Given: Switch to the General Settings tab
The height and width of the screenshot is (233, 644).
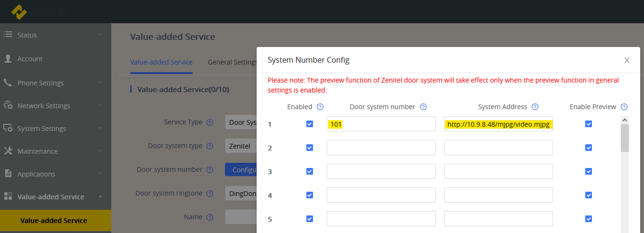Looking at the screenshot, I should tap(232, 62).
